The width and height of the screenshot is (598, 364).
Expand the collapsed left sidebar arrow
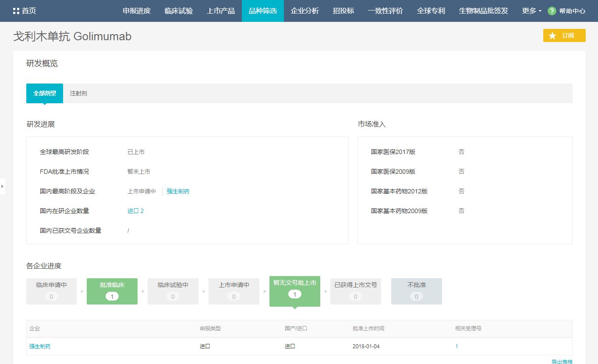click(x=2, y=186)
